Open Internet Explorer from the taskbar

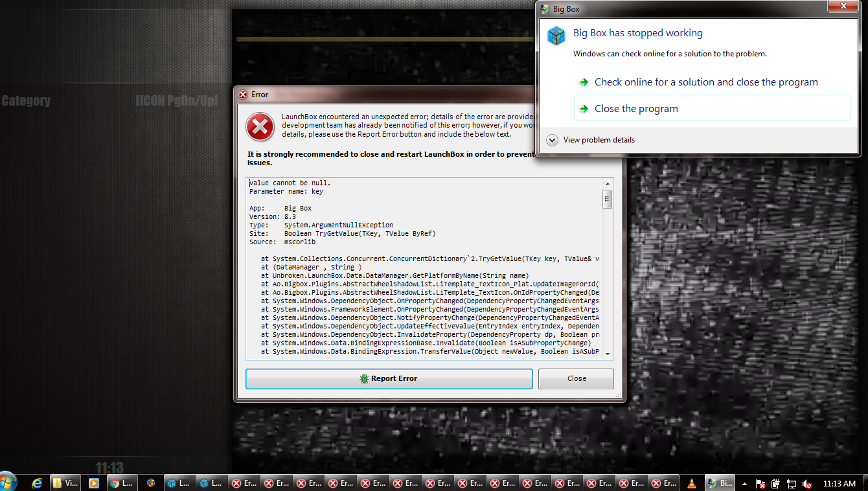(x=37, y=483)
